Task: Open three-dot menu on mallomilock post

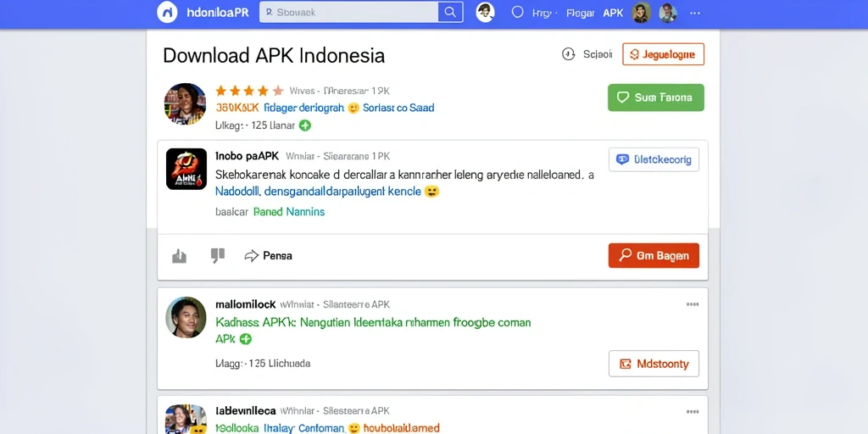Action: [x=693, y=304]
